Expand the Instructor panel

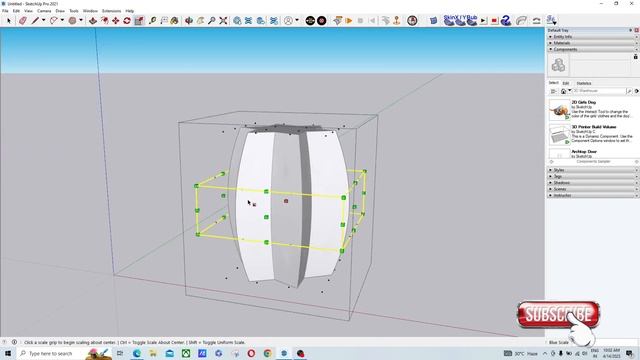pos(593,196)
